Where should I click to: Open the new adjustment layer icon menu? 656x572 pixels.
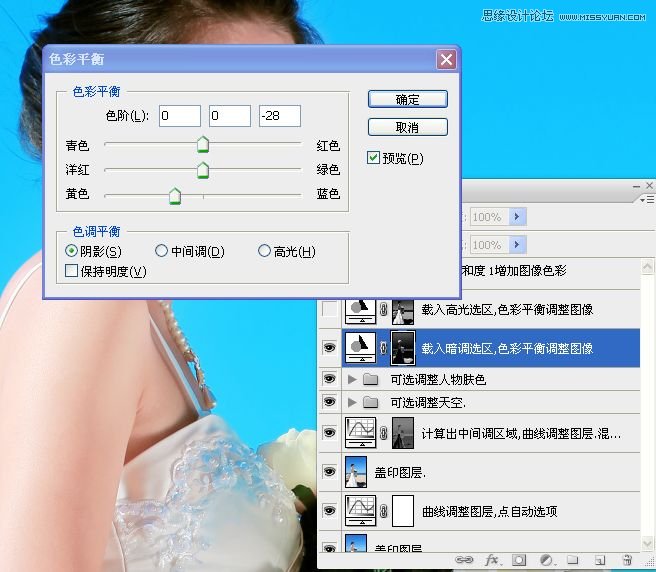coord(546,560)
